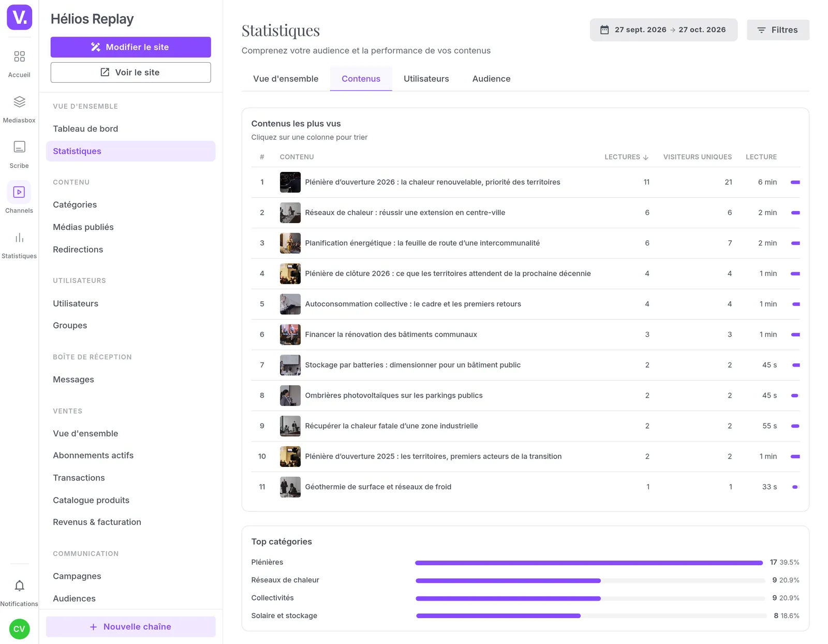Open Catégories in sidebar
Image resolution: width=828 pixels, height=644 pixels.
point(130,204)
